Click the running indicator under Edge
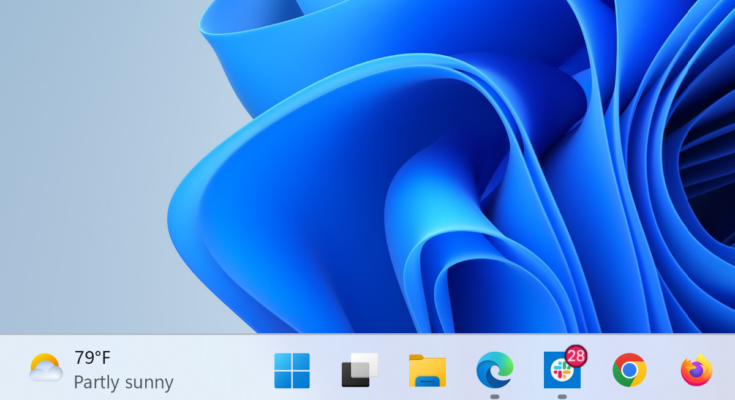The image size is (735, 400). coord(494,396)
